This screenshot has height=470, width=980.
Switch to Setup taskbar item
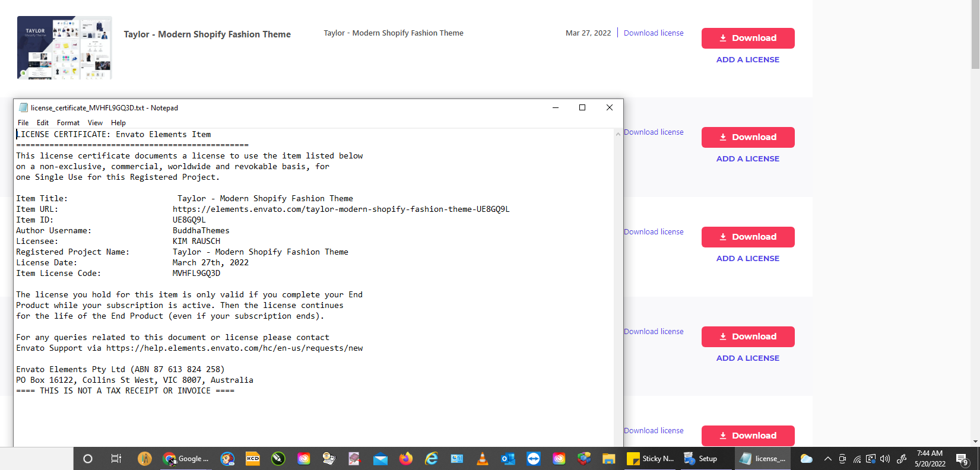click(700, 459)
